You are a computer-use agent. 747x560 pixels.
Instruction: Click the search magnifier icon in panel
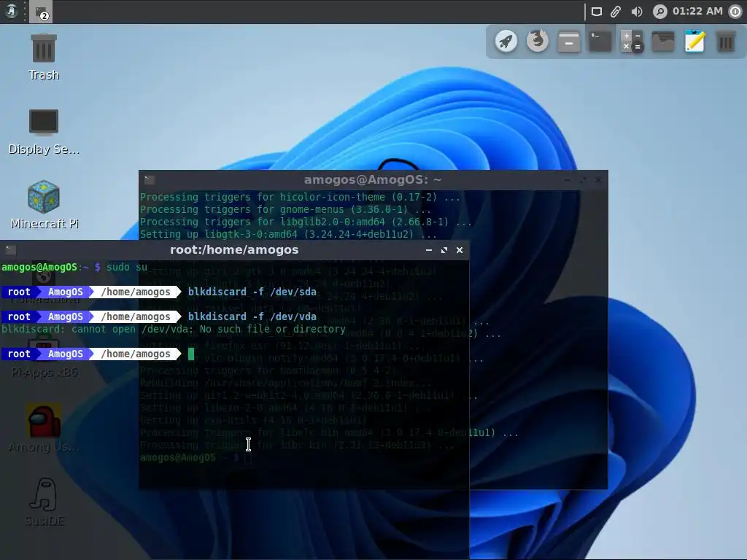tap(659, 12)
